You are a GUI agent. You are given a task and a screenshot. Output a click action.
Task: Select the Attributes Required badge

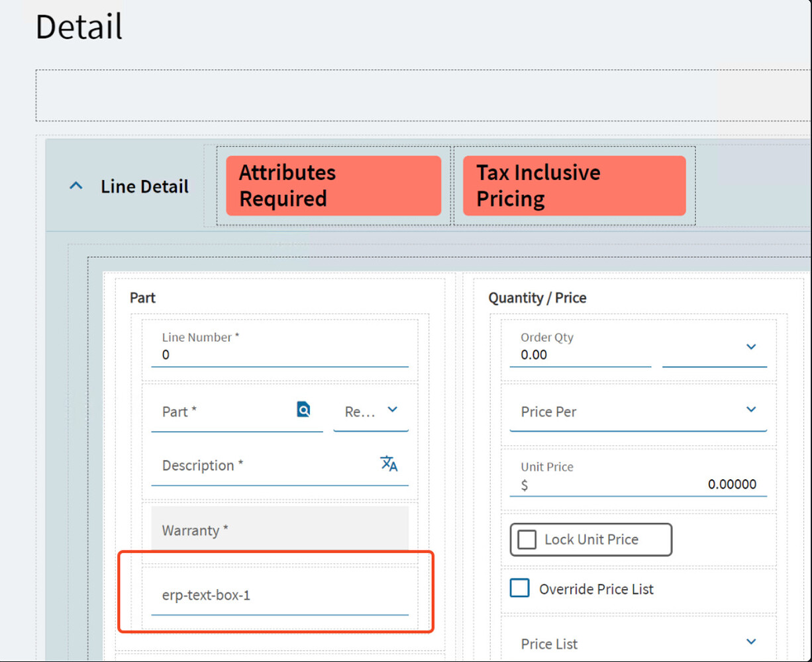(x=333, y=185)
